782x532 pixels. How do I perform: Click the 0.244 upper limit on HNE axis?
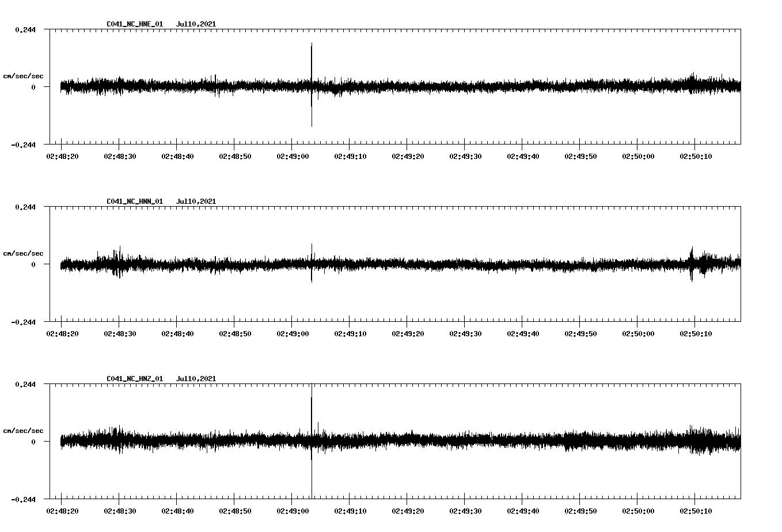tap(25, 29)
